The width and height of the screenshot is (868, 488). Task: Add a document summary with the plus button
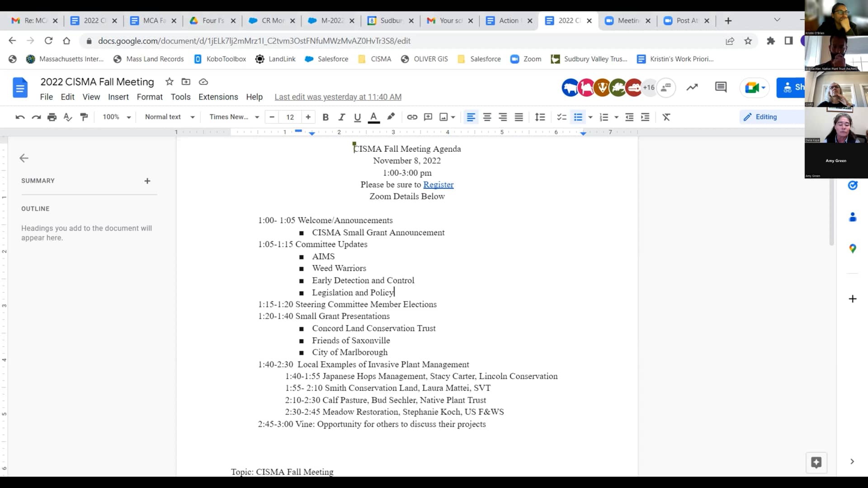(147, 181)
